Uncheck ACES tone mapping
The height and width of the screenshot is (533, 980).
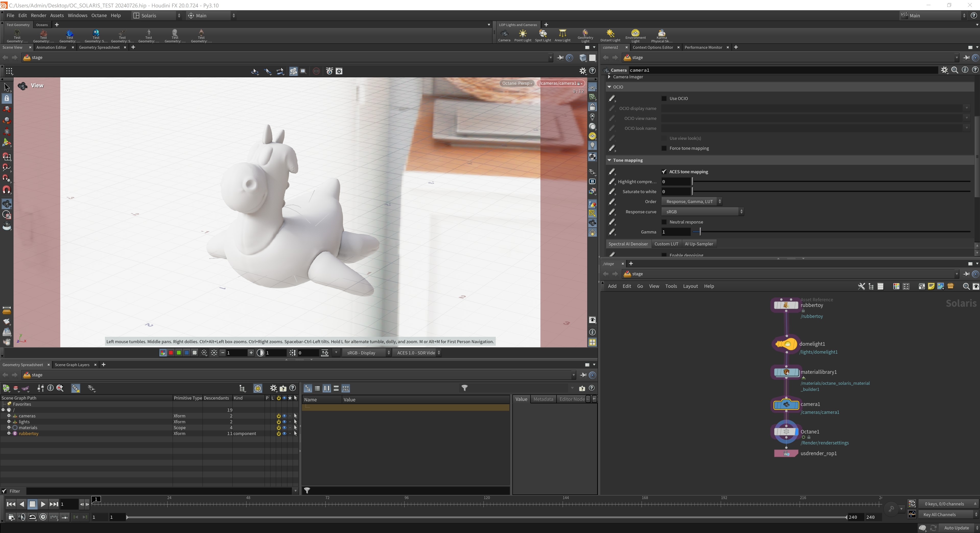(x=664, y=172)
